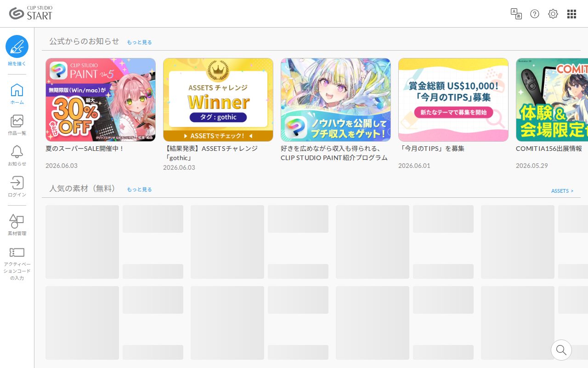Click the magnifier search button
This screenshot has width=588, height=368.
(561, 350)
